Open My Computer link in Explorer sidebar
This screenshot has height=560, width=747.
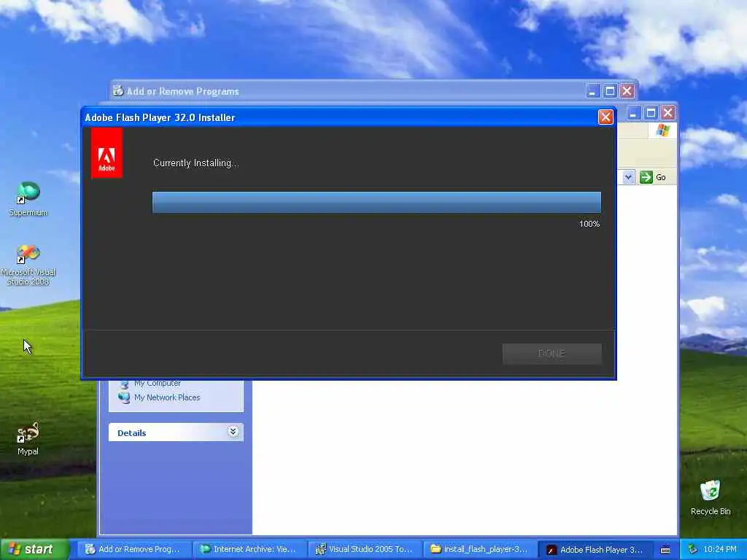158,384
